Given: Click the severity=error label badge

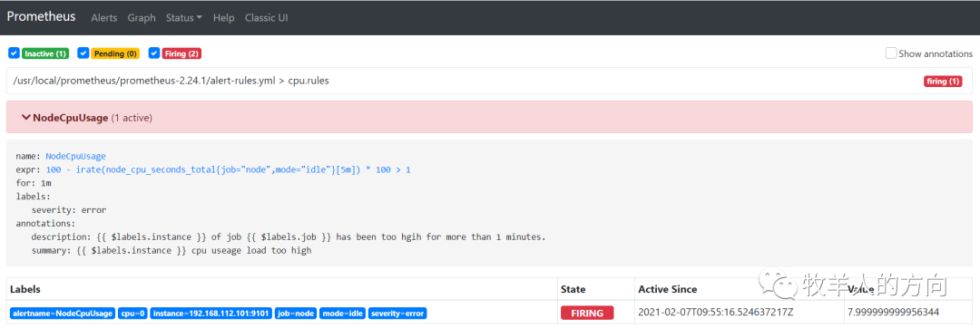Looking at the screenshot, I should pos(397,313).
